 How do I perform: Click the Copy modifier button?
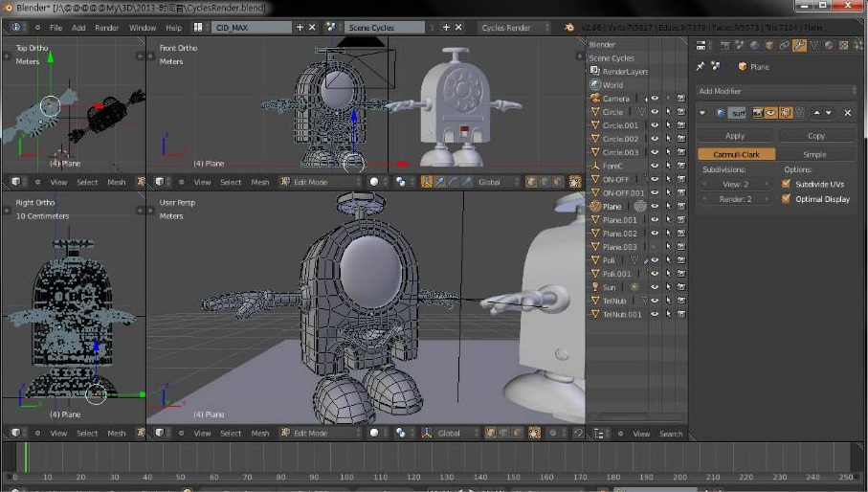816,136
